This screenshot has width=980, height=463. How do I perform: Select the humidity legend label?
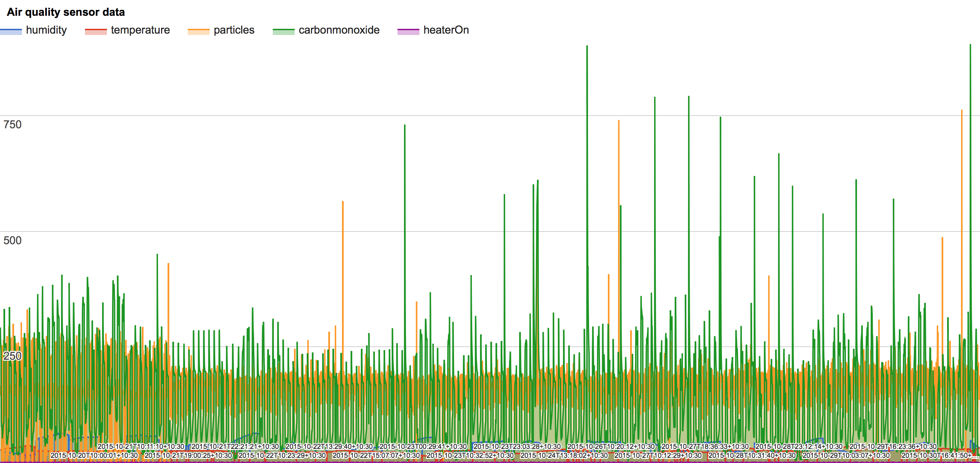click(x=46, y=30)
